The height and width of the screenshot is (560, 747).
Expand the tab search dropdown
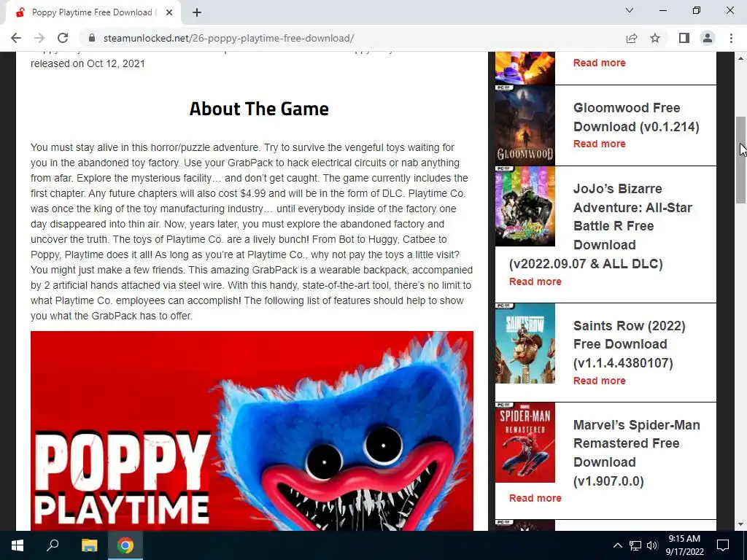tap(630, 10)
